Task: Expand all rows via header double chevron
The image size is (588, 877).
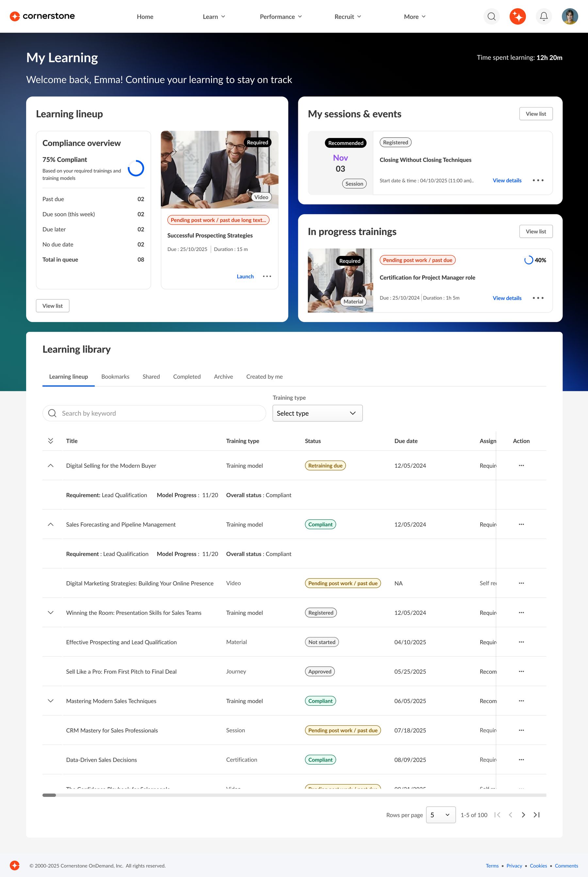Action: pos(51,441)
